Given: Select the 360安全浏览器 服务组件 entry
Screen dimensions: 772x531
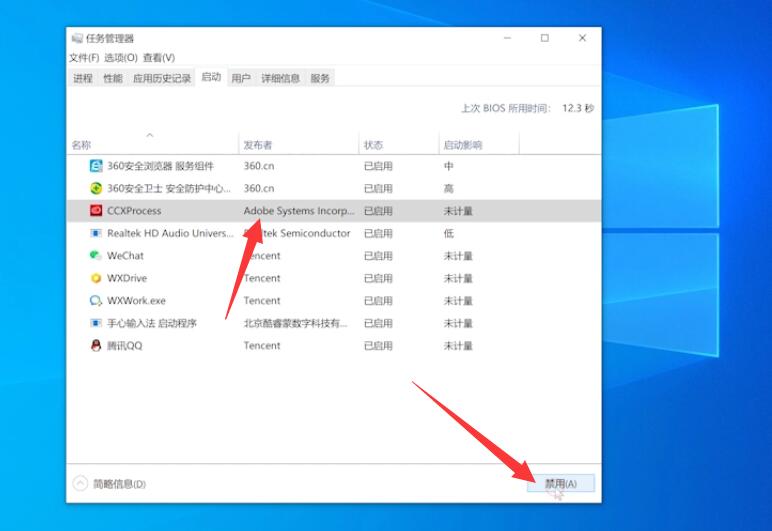Looking at the screenshot, I should click(161, 166).
